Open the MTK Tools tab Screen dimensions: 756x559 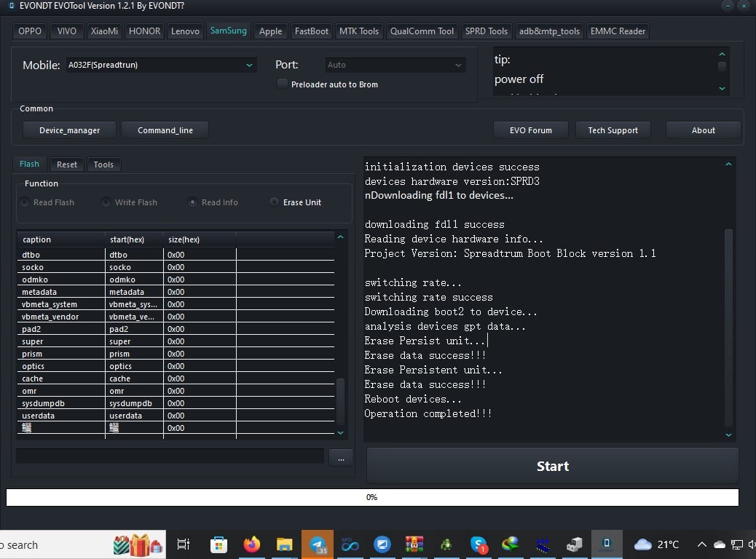[x=359, y=31]
